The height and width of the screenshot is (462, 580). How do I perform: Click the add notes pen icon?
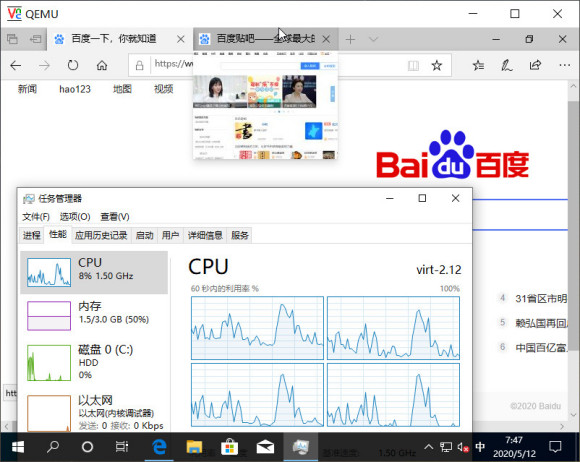506,65
